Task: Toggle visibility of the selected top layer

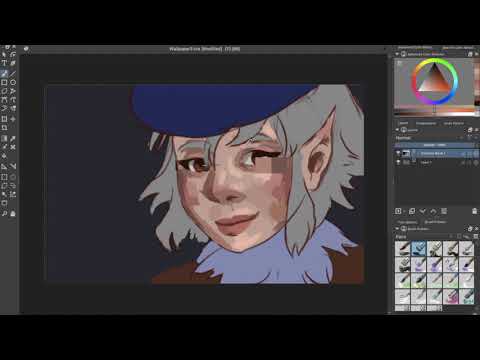Action: [398, 153]
